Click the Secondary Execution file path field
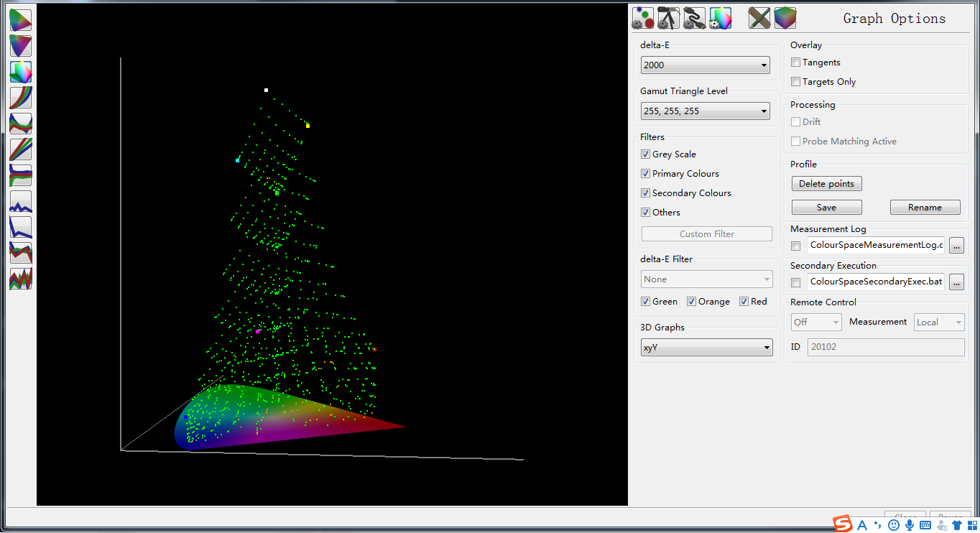980x533 pixels. (875, 282)
